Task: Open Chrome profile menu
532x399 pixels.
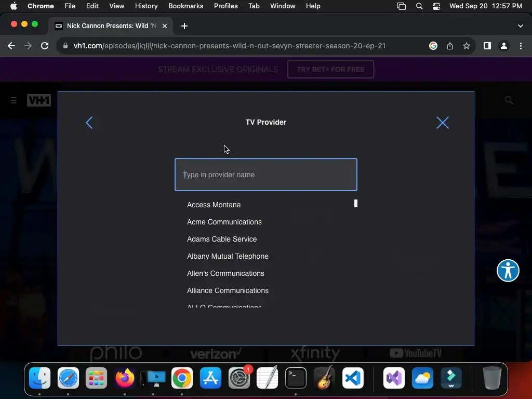Action: point(504,46)
